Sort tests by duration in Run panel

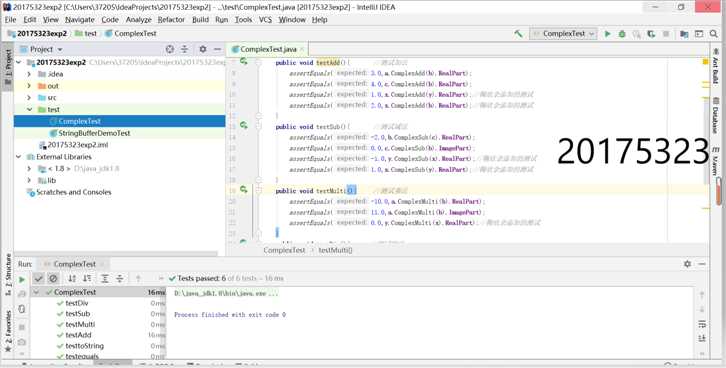pyautogui.click(x=87, y=278)
